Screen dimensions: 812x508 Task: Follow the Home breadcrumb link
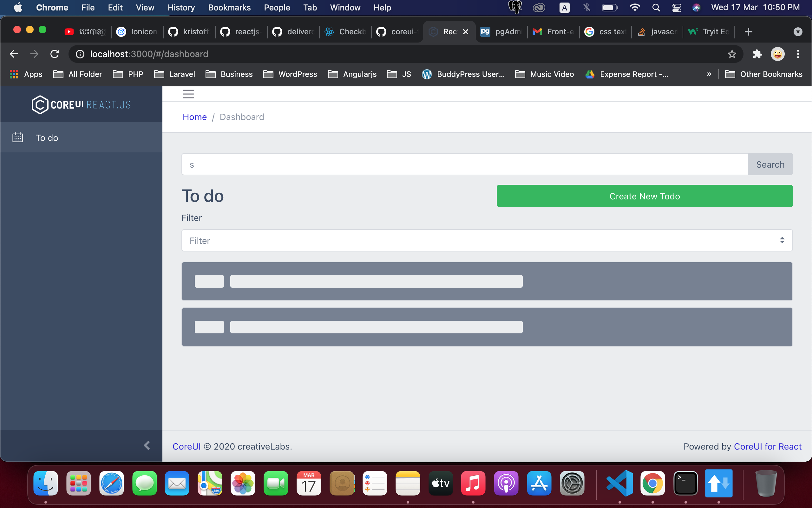tap(195, 117)
